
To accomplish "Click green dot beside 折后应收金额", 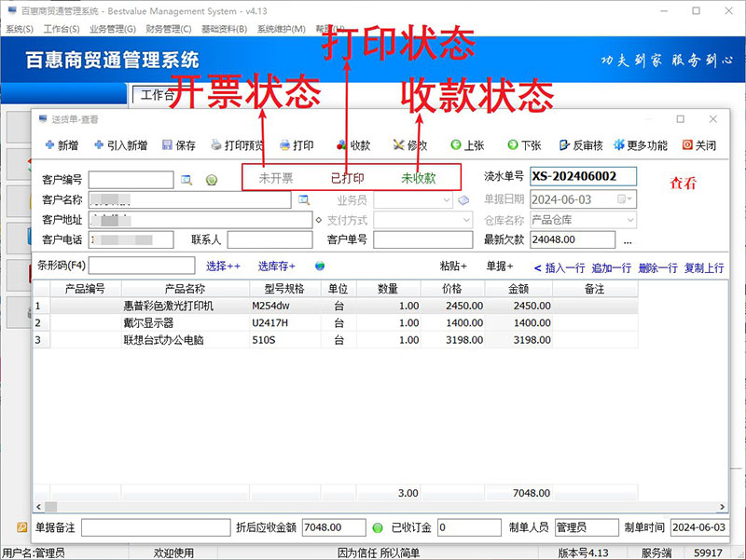I will (378, 527).
